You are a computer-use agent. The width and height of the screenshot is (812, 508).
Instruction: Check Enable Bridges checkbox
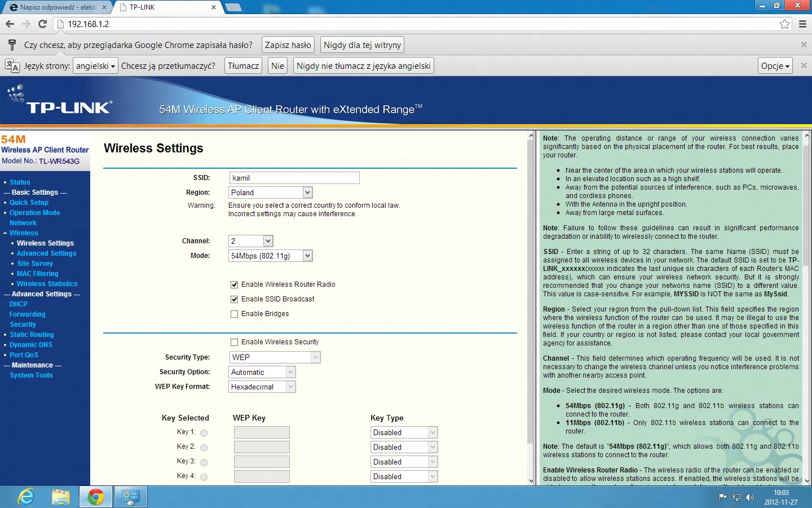(234, 314)
